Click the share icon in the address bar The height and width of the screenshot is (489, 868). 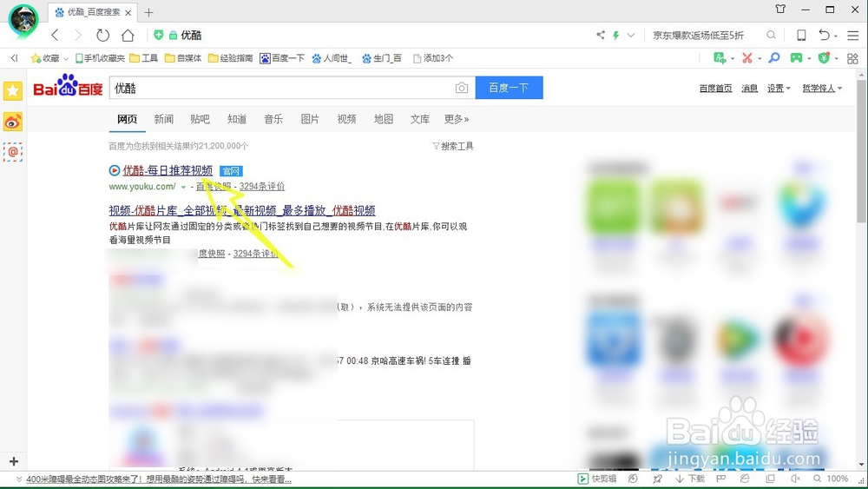point(601,35)
